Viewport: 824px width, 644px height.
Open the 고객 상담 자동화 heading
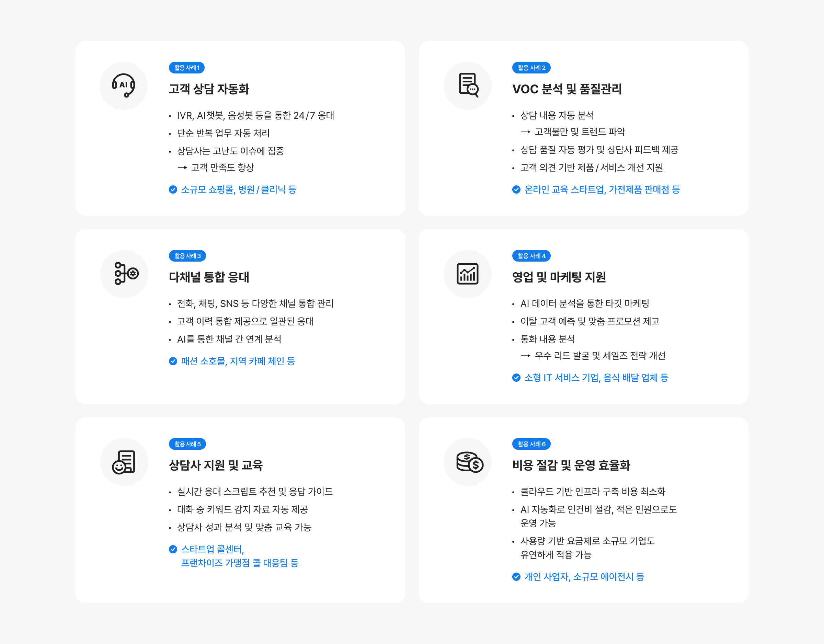209,89
